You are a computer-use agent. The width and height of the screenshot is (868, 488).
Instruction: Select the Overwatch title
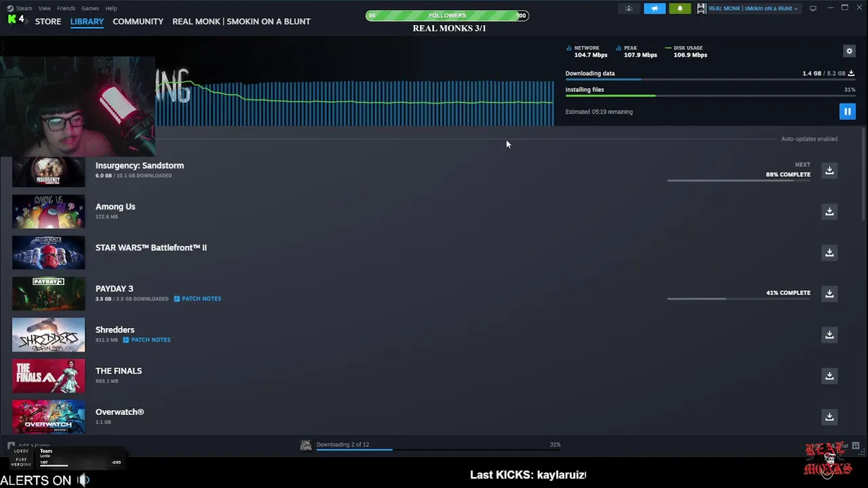click(x=120, y=412)
